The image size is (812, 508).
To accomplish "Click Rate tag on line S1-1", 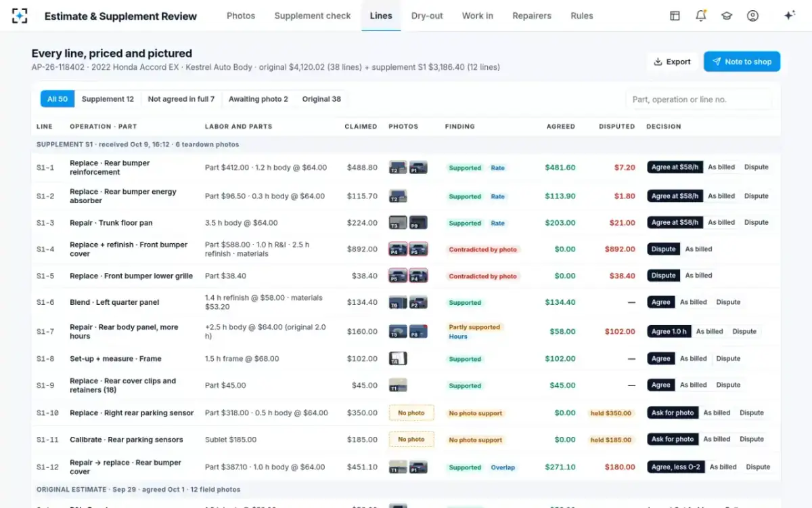I will coord(498,168).
